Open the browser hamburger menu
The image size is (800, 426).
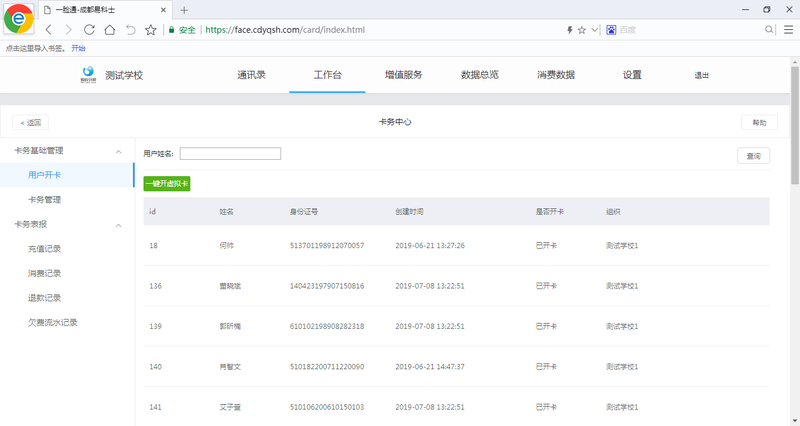point(787,30)
